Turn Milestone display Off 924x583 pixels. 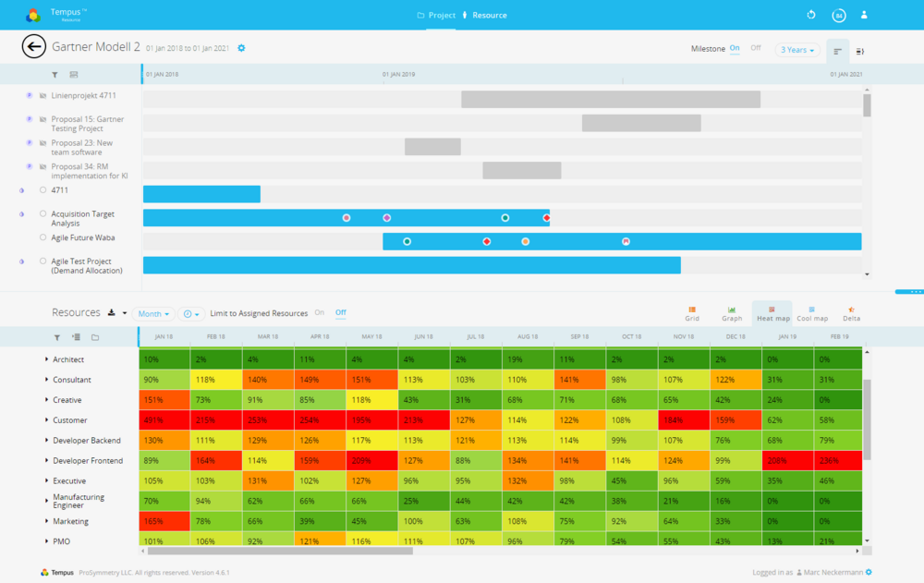(x=755, y=48)
